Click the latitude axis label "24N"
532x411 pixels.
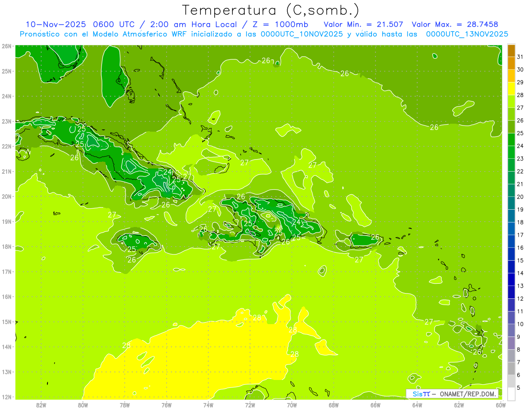[x=7, y=96]
